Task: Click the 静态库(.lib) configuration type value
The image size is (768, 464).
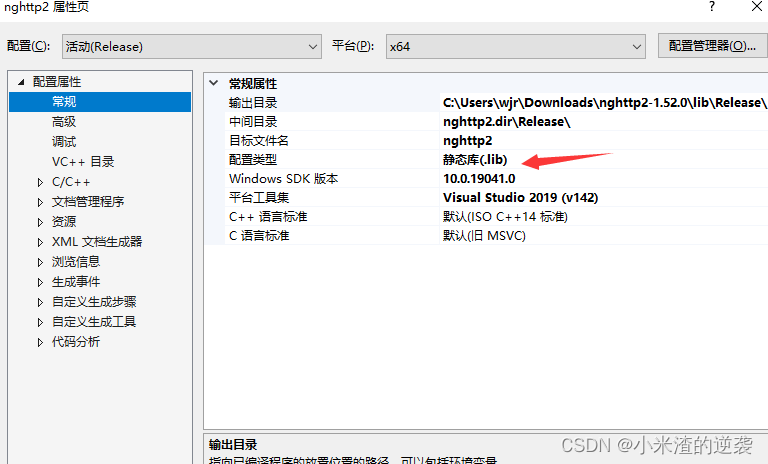Action: point(475,160)
